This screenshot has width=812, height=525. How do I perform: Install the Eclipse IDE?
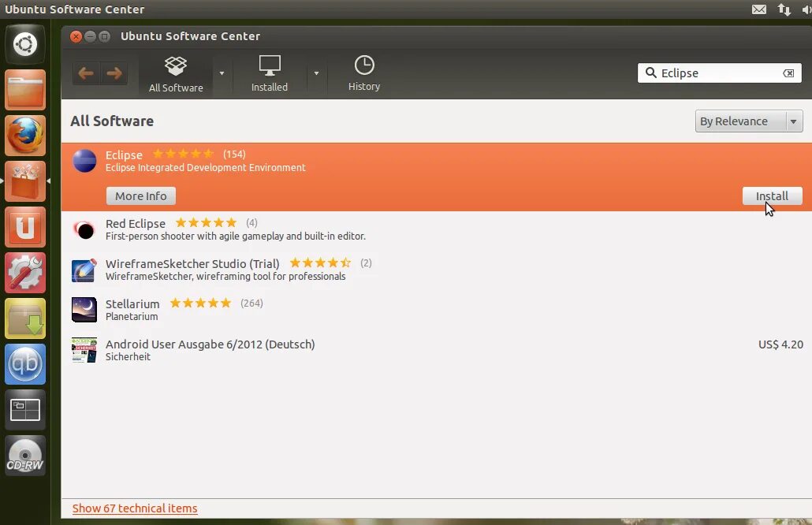(x=772, y=196)
